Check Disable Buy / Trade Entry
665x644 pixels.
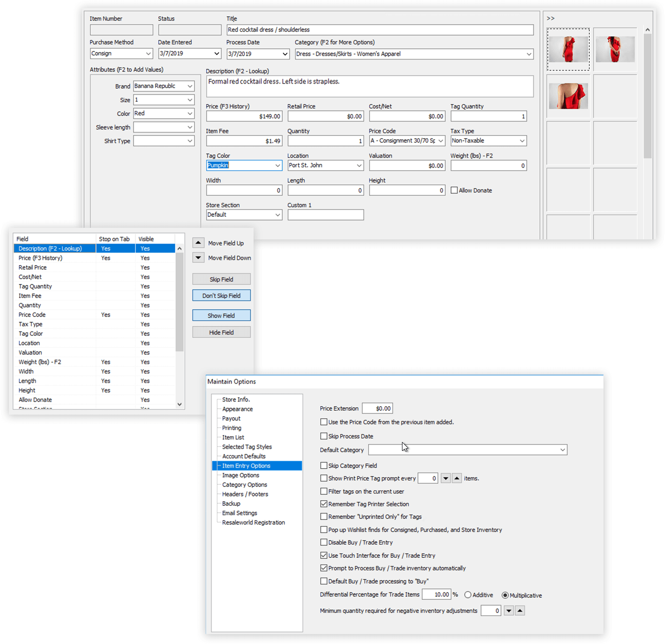coord(324,542)
